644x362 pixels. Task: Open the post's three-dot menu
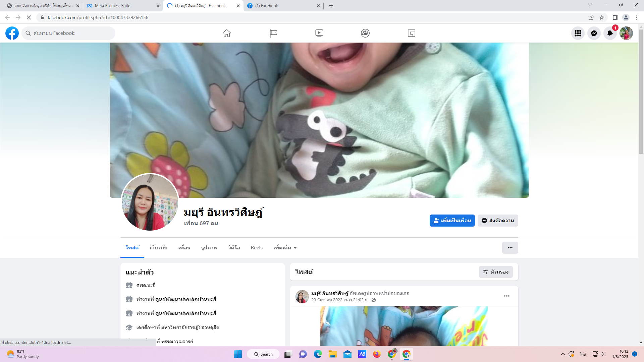click(506, 296)
